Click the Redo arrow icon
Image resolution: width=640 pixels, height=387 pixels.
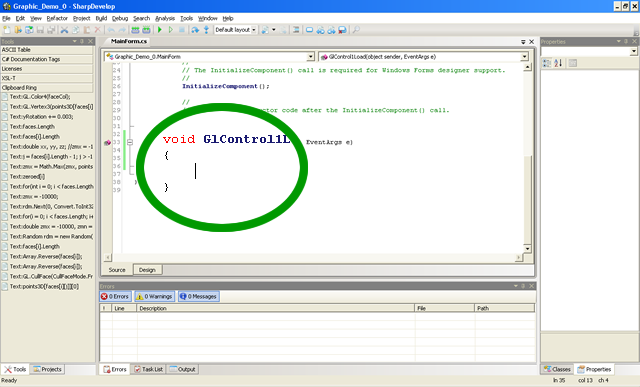[122, 30]
